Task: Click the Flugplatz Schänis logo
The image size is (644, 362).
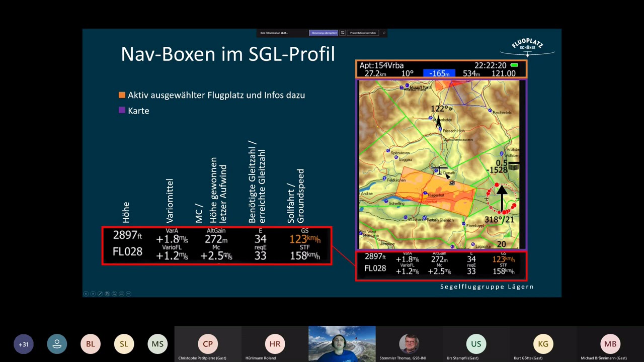Action: click(527, 47)
